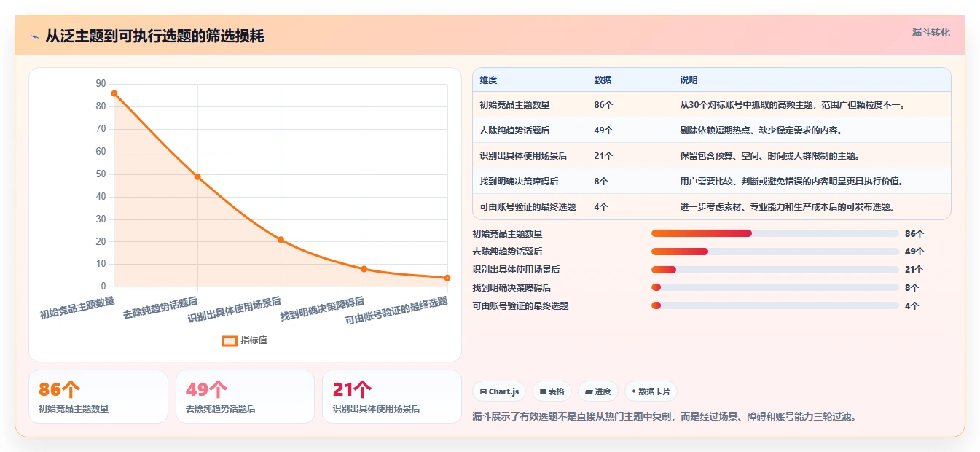Open the 49个 data card
The height and width of the screenshot is (452, 980).
[x=245, y=397]
